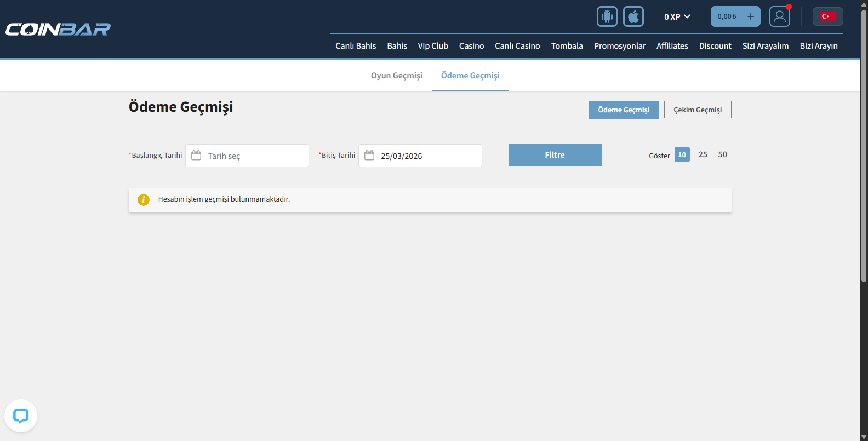Open Casino menu item
Image resolution: width=868 pixels, height=441 pixels.
(472, 46)
